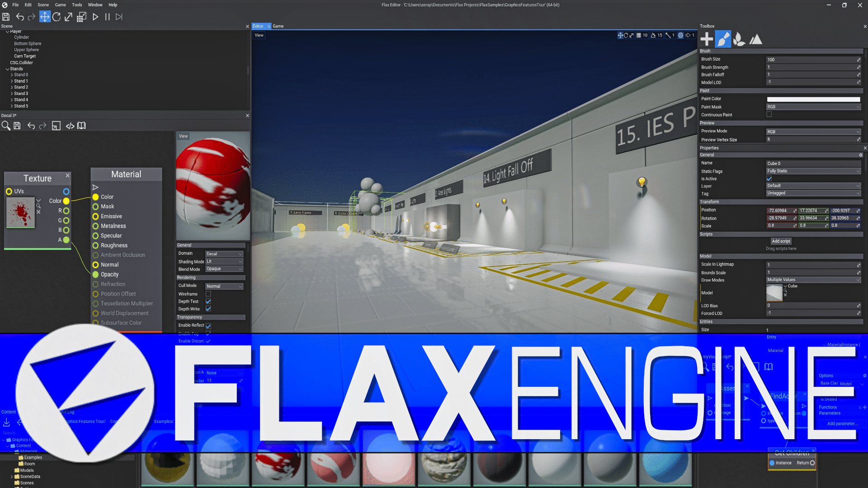This screenshot has height=488, width=868.
Task: Open the Static Flags dropdown
Action: click(813, 171)
